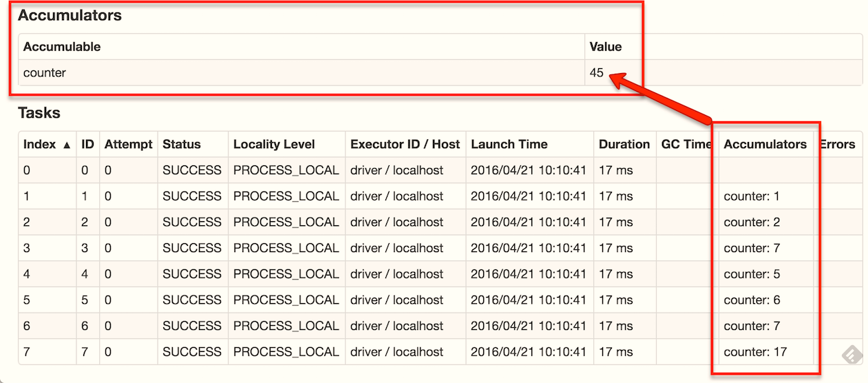The image size is (868, 383).
Task: Click launch time in task index 3 row
Action: [529, 248]
